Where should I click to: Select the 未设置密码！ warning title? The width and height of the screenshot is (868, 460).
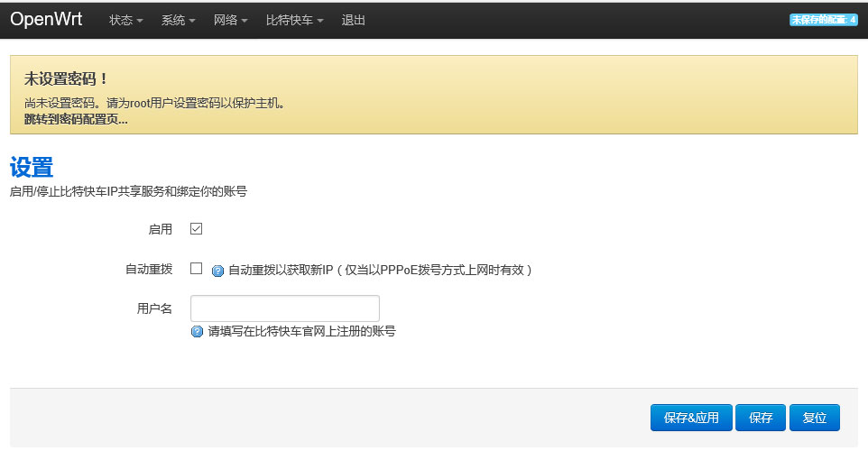(67, 78)
